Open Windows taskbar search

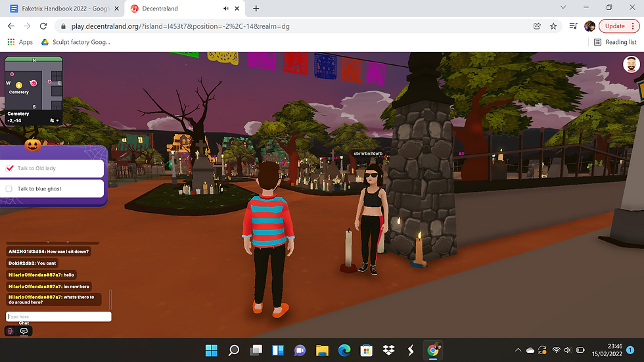(x=234, y=350)
